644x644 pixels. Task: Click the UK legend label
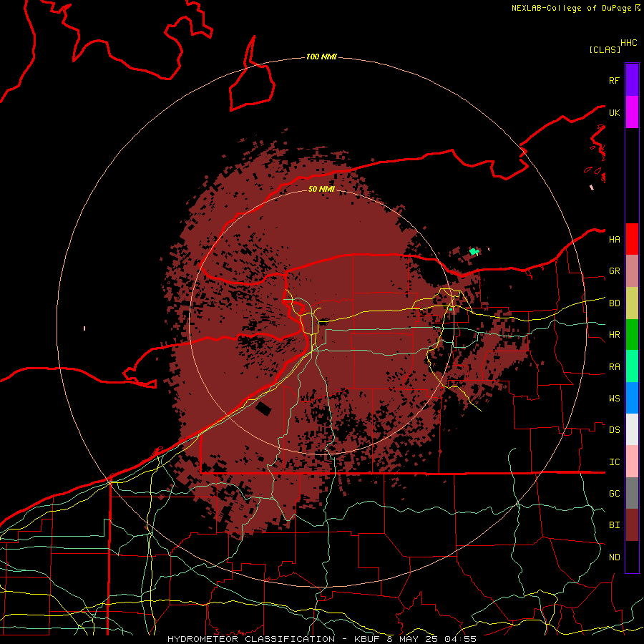(x=614, y=112)
